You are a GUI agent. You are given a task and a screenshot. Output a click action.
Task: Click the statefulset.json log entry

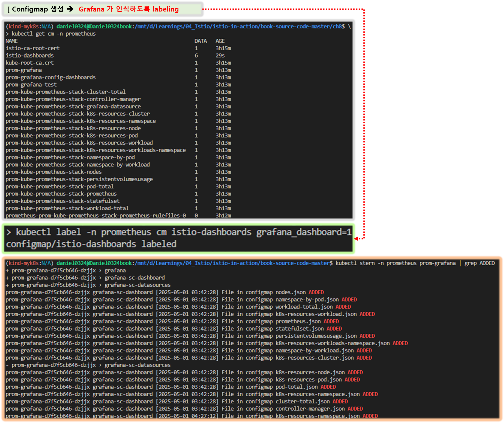[x=174, y=329]
